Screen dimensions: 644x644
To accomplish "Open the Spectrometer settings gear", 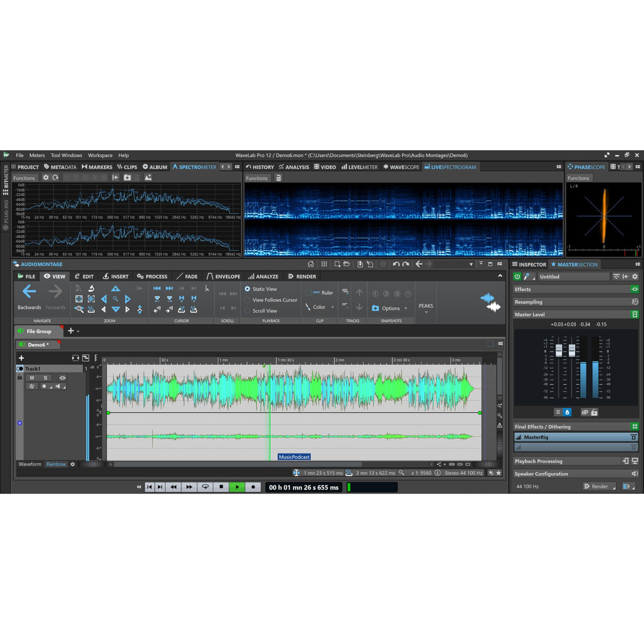I will pos(46,178).
